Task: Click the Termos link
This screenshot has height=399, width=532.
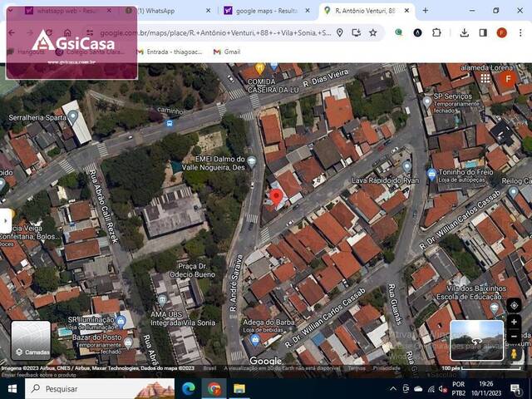Action: coord(357,368)
